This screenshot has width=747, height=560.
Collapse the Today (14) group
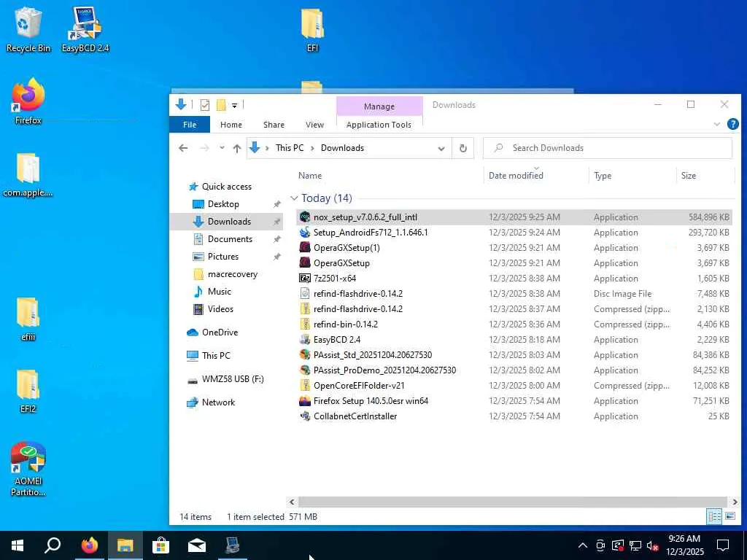[x=294, y=198]
